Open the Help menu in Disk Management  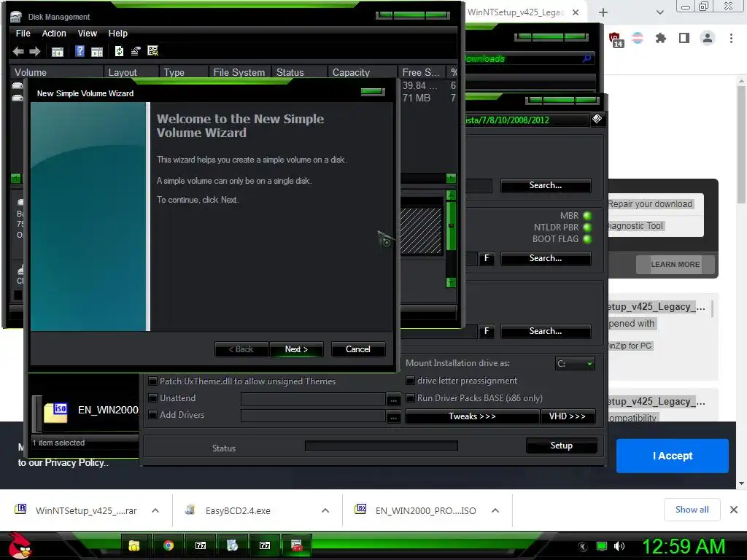(117, 34)
